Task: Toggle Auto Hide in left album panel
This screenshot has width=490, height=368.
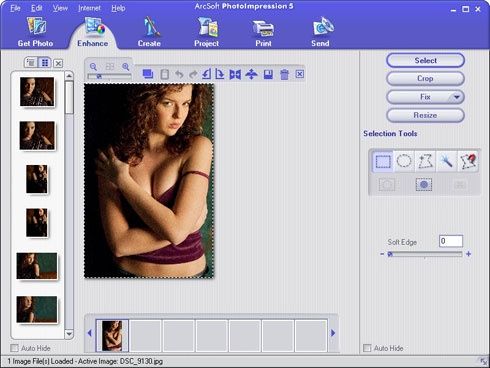Action: [x=14, y=348]
